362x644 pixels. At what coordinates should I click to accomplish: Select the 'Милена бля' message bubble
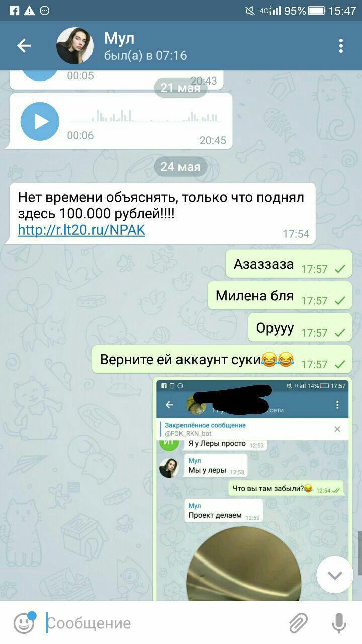click(x=280, y=296)
